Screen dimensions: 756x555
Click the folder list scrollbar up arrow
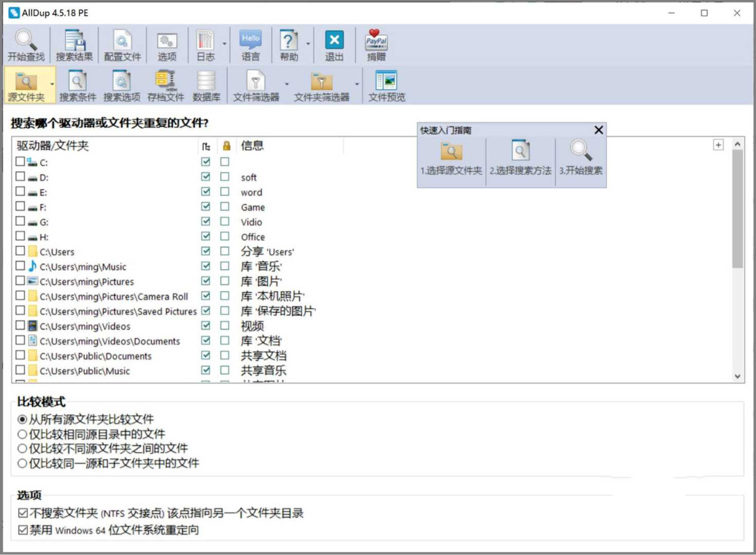[x=737, y=144]
